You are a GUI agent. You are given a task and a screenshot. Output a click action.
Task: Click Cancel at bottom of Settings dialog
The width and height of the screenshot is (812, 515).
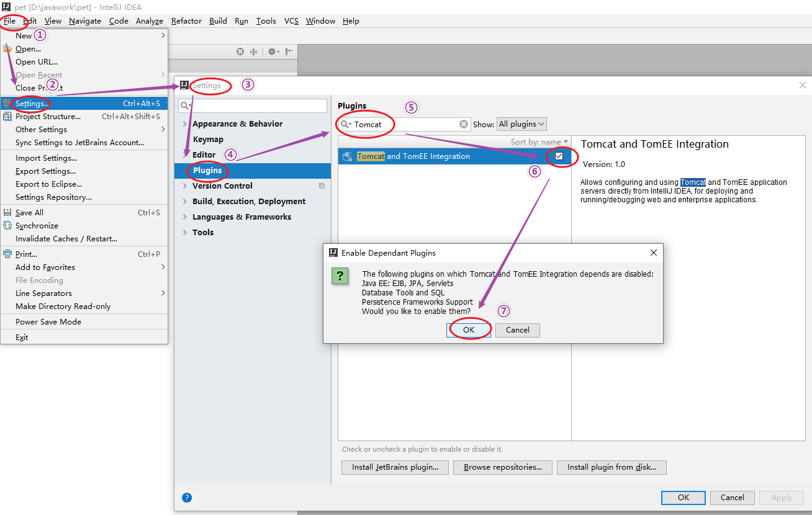(x=733, y=498)
